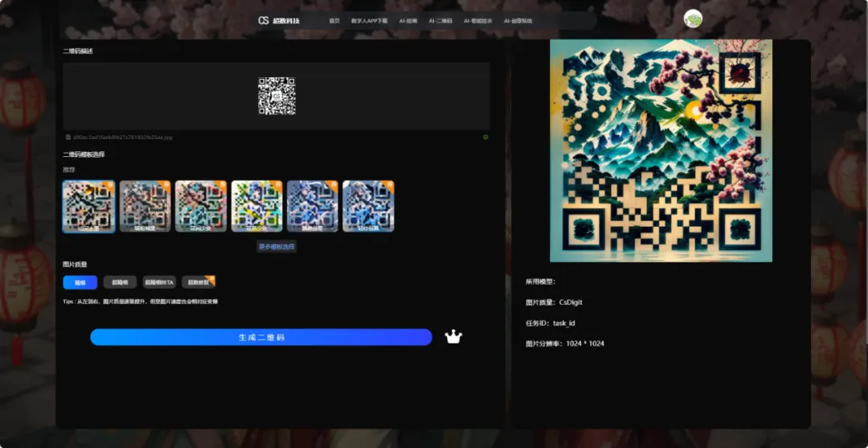Select the 精细 image quality option
Viewport: 868px width, 448px height.
click(x=80, y=282)
